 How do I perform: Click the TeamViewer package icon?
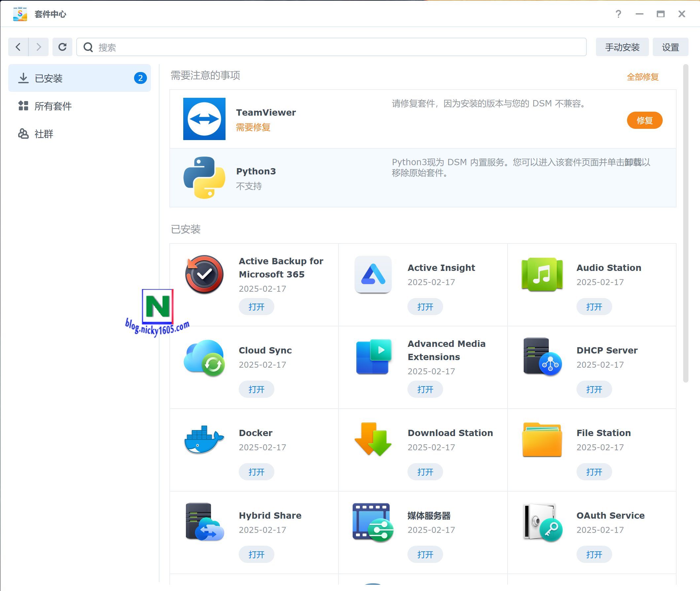pos(204,119)
